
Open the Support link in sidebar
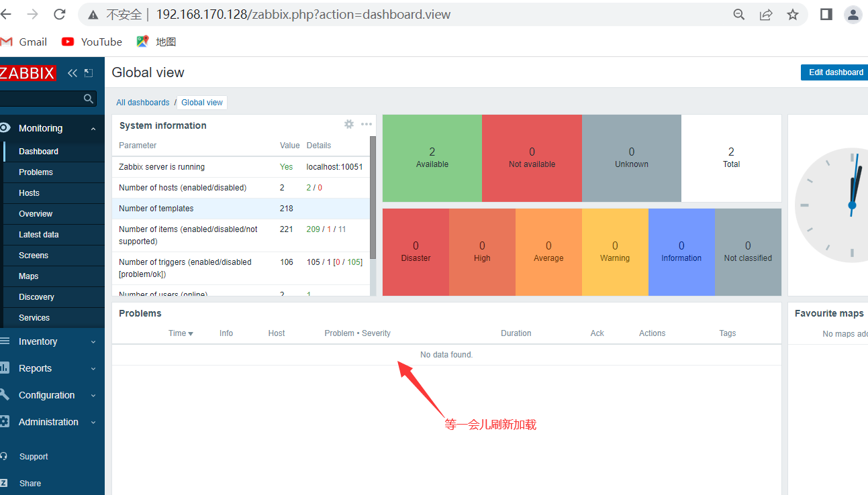pos(34,457)
